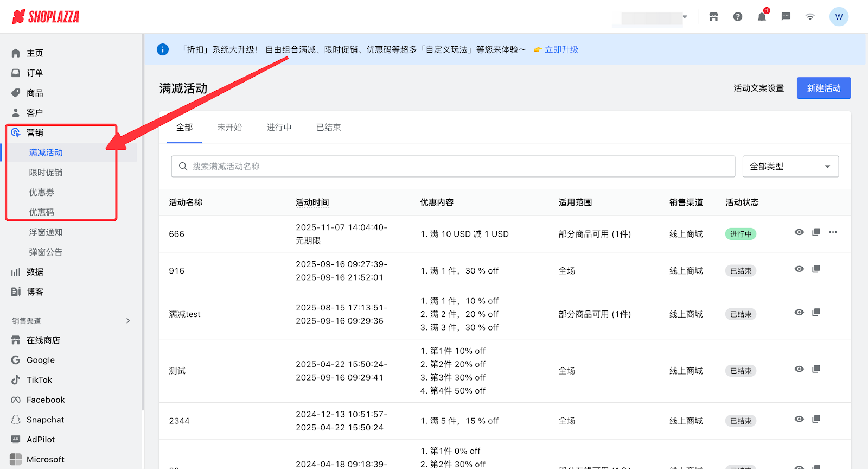The width and height of the screenshot is (868, 469).
Task: Expand the 销售渠道 section chevron
Action: coord(128,321)
